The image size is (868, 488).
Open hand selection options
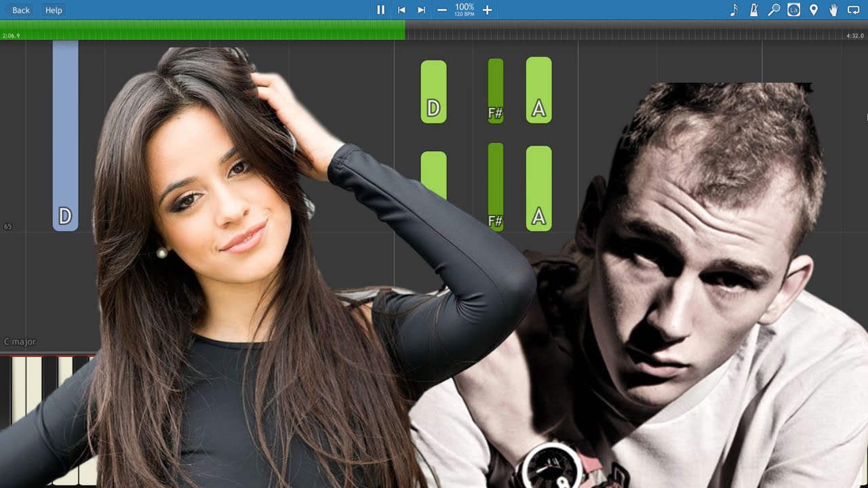(833, 10)
